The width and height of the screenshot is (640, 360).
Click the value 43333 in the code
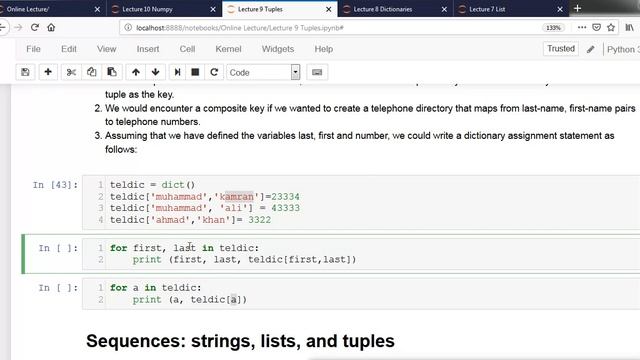(x=285, y=208)
